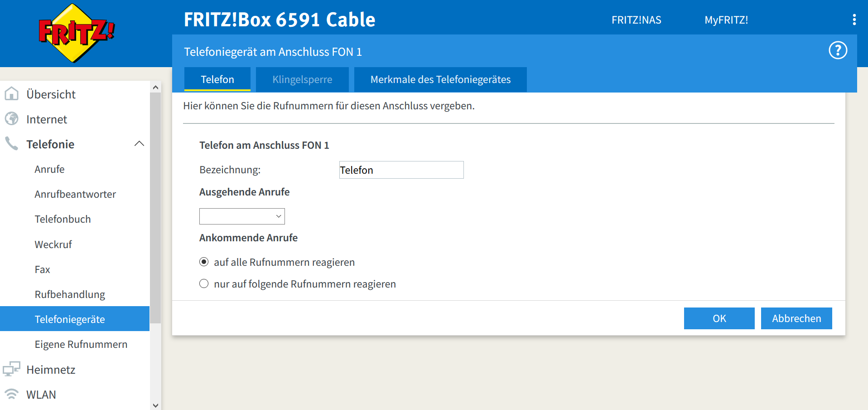
Task: Click into the Bezeichnung text field
Action: tap(401, 170)
